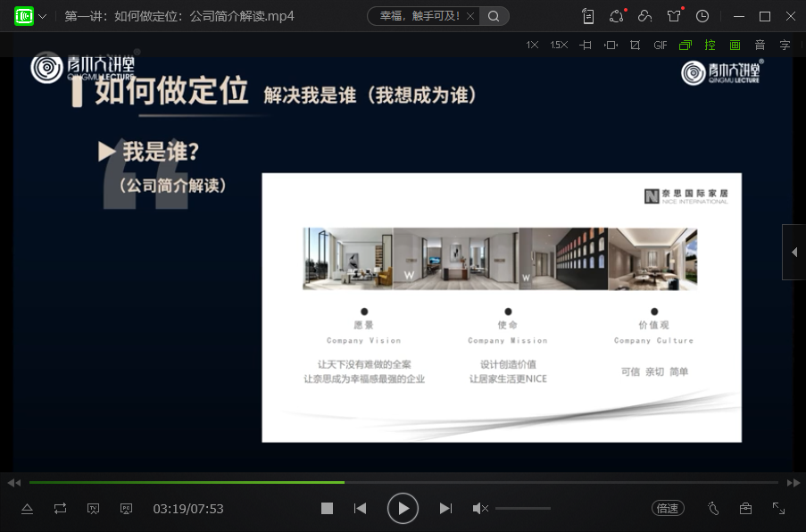
Task: Click the file title 第一讲：如何做定位：公司简介解读.mp4
Action: 179,16
